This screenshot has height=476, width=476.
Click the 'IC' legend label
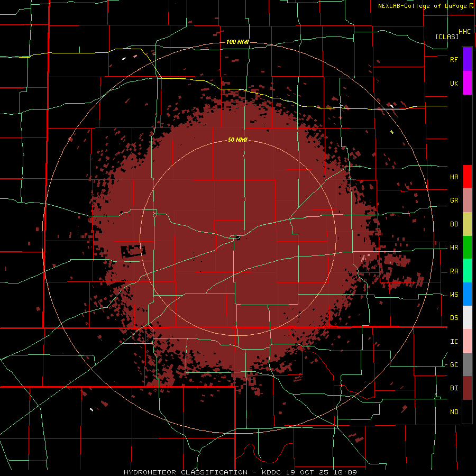click(454, 342)
